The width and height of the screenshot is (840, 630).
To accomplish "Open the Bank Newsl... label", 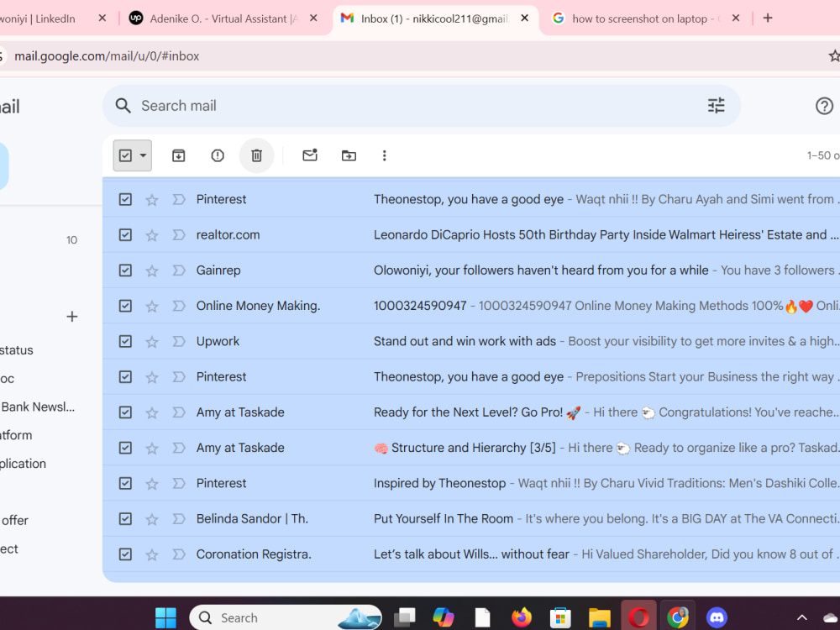I will click(38, 407).
